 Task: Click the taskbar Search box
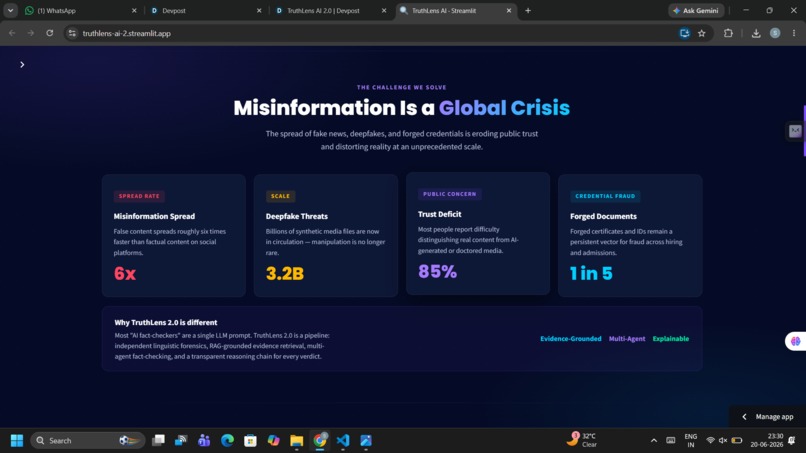click(88, 441)
